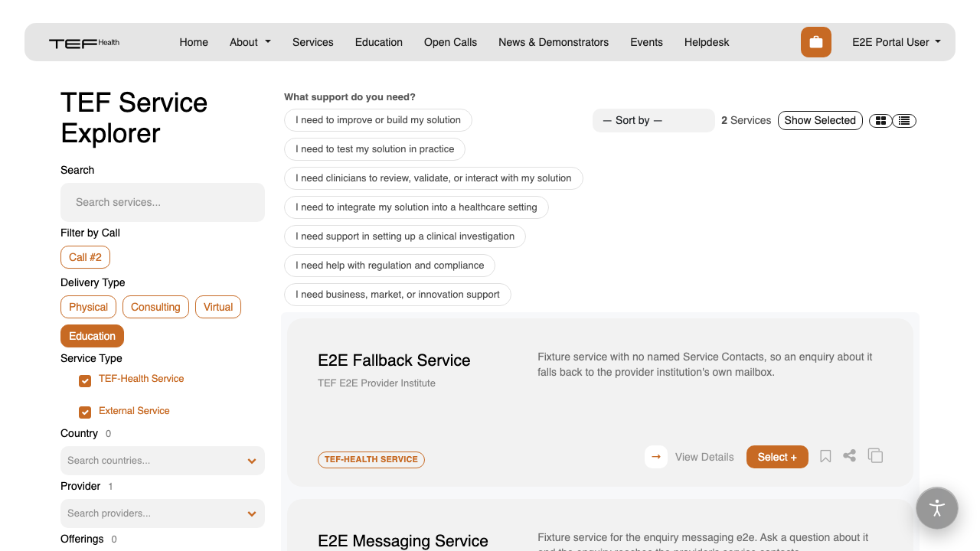This screenshot has width=980, height=551.
Task: Open the Helpdesk page
Action: tap(707, 42)
